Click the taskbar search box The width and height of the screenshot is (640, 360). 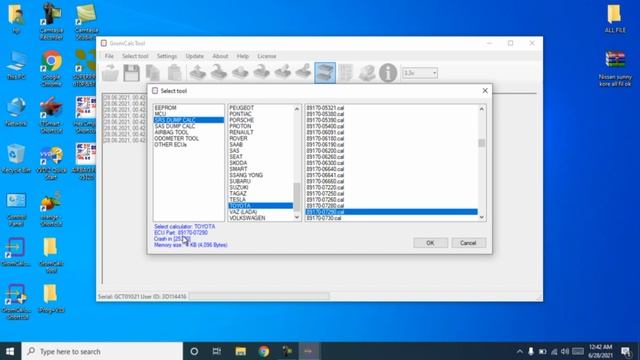[102, 351]
